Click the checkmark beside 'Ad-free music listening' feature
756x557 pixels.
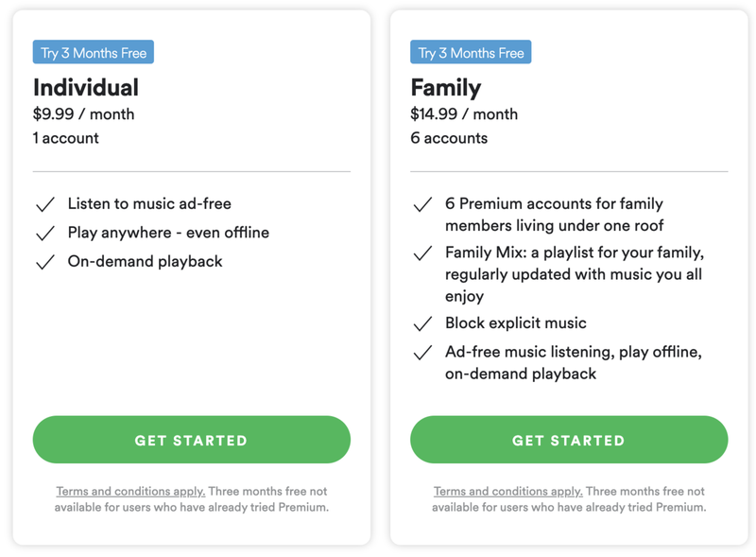(422, 353)
